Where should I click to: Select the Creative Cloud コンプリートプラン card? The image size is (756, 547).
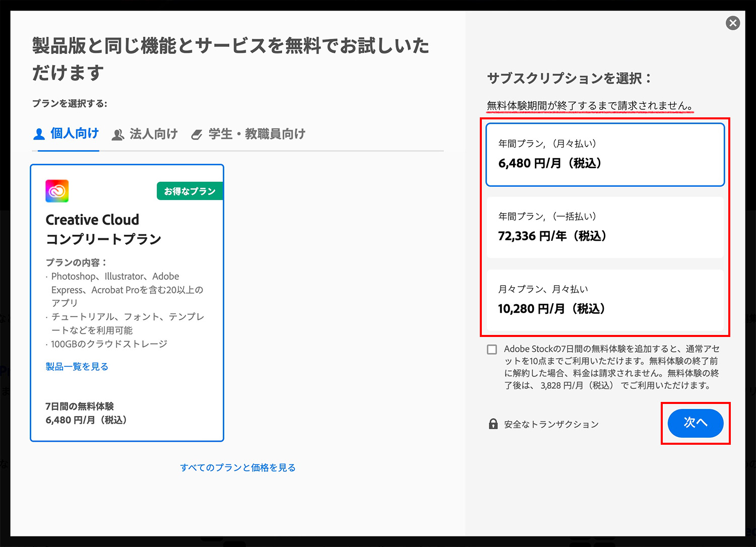(x=127, y=303)
